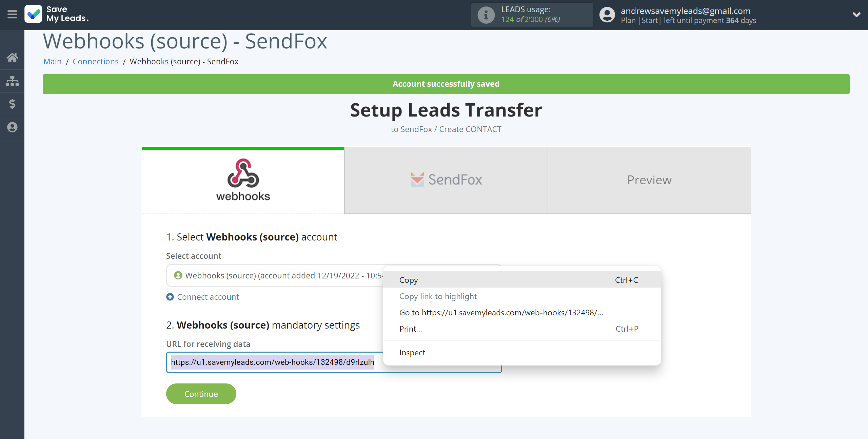Click the hamburger menu icon top-left

pyautogui.click(x=12, y=15)
